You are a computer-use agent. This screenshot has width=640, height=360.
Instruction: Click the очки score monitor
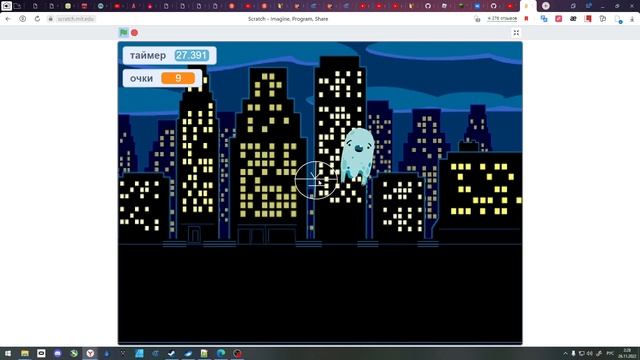162,78
